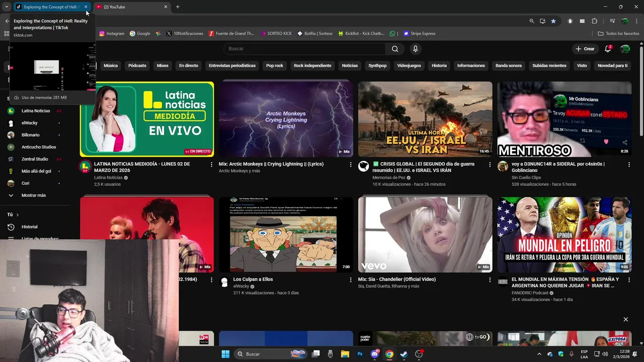The height and width of the screenshot is (362, 644).
Task: Select the Synthpop filter chip
Action: 377,66
